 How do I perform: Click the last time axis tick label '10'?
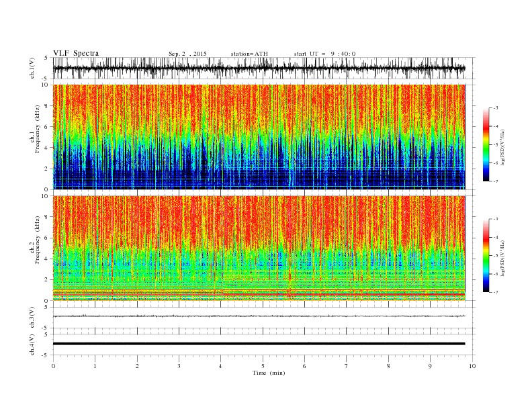click(x=472, y=366)
